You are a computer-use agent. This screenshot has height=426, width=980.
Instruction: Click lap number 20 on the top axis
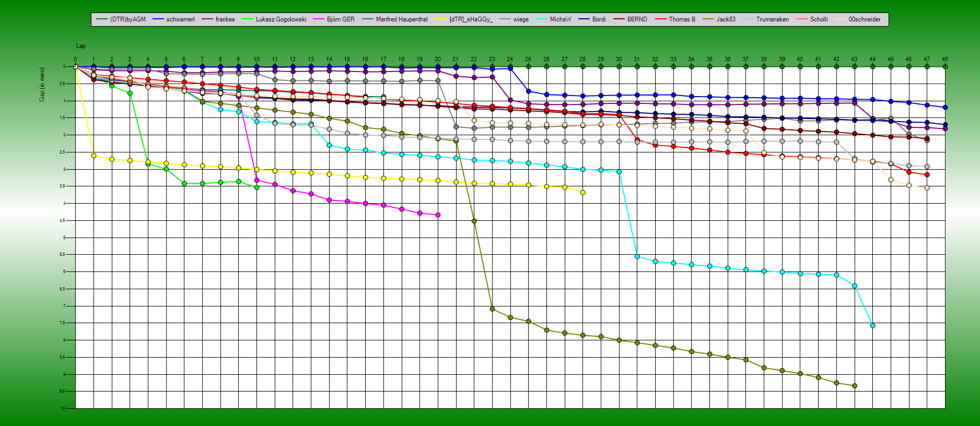pos(438,59)
